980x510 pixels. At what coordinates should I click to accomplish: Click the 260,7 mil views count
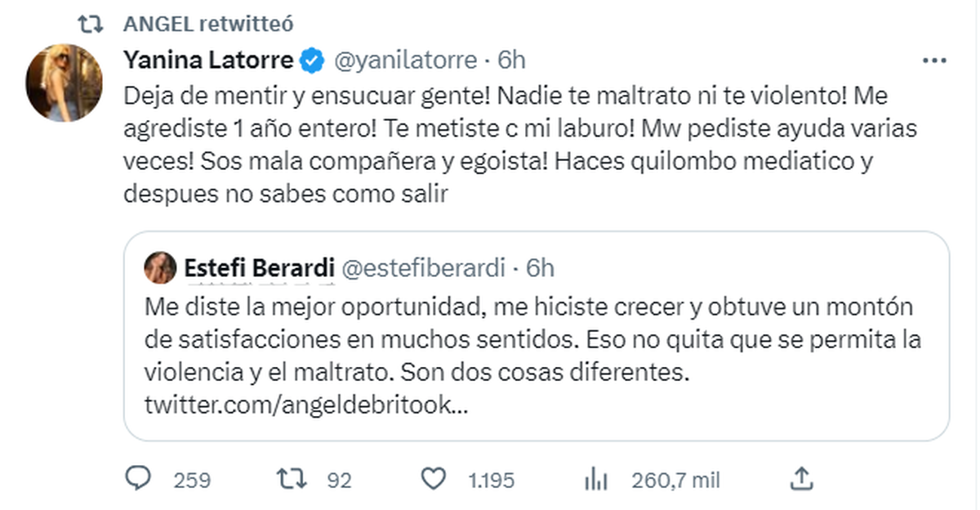tap(676, 481)
